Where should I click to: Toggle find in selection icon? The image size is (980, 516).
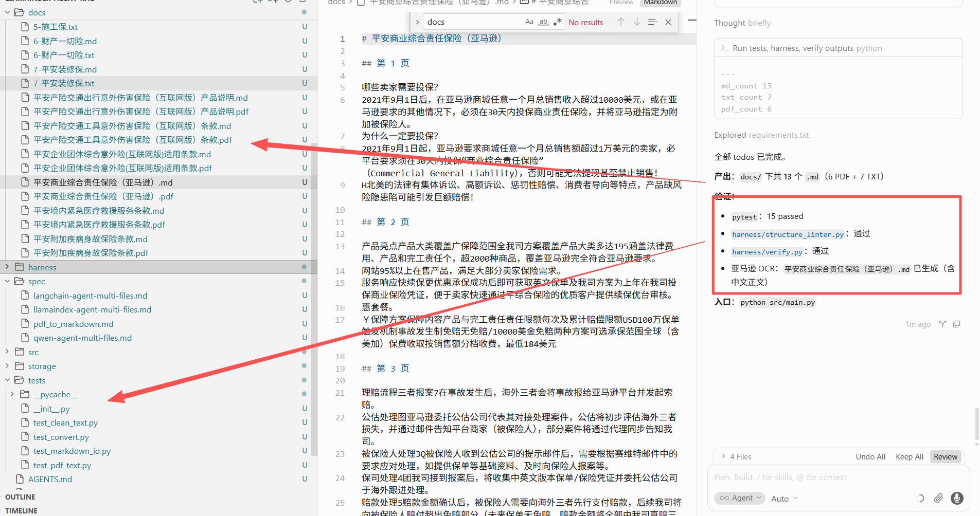pyautogui.click(x=652, y=22)
